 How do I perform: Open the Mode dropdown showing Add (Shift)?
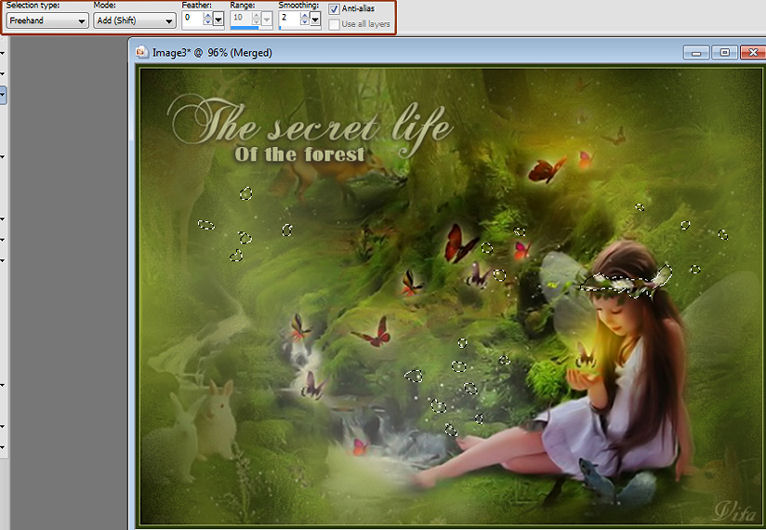pos(134,21)
